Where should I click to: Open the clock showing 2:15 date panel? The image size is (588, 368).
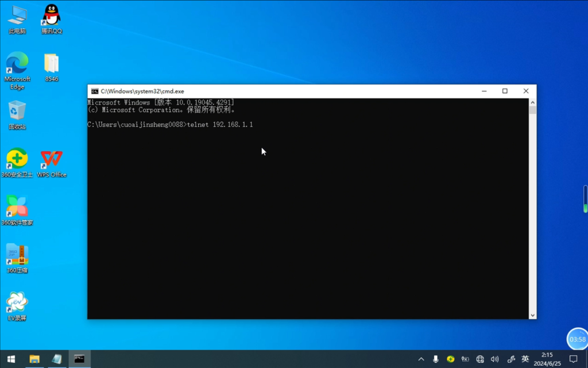[x=547, y=359]
